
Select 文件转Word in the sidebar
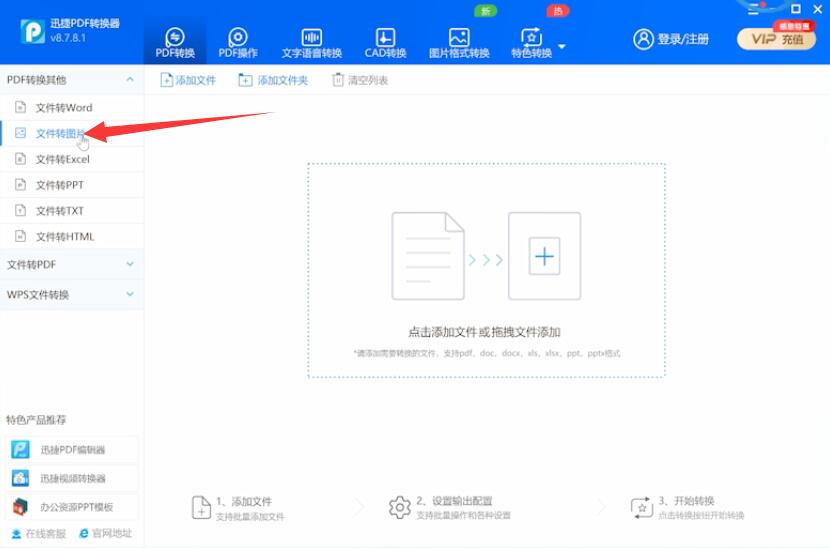click(x=71, y=107)
